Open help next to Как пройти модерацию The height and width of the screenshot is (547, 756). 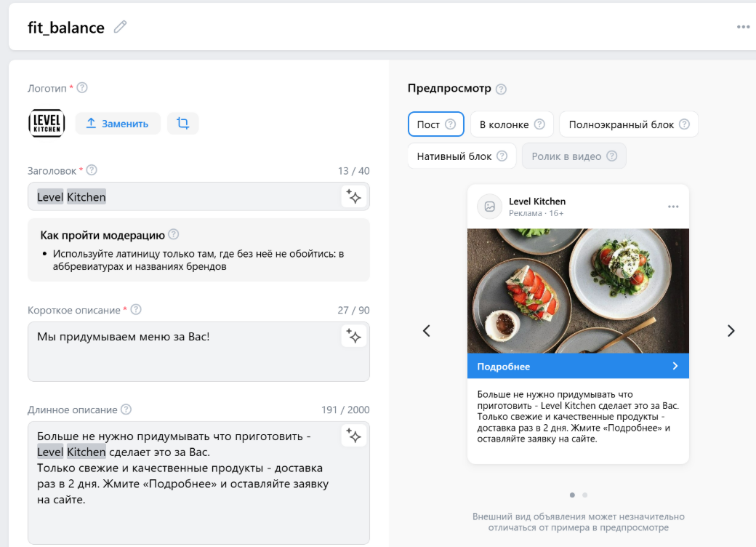click(x=174, y=234)
